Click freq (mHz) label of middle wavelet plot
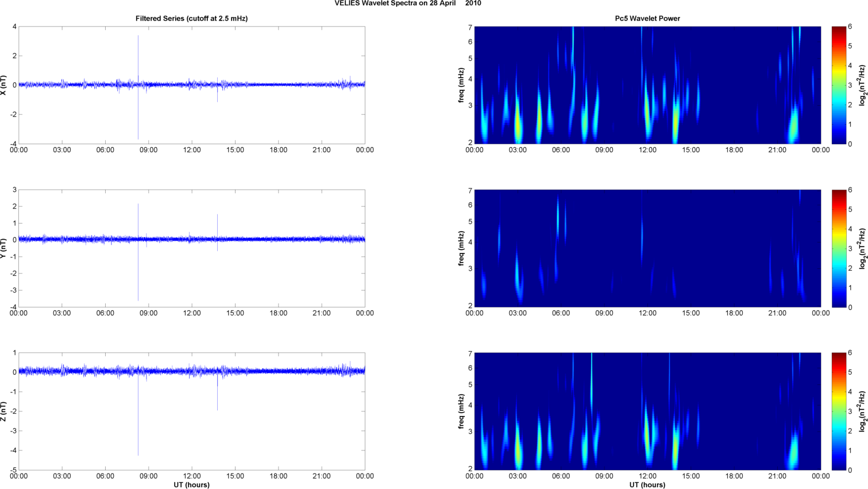 click(461, 248)
